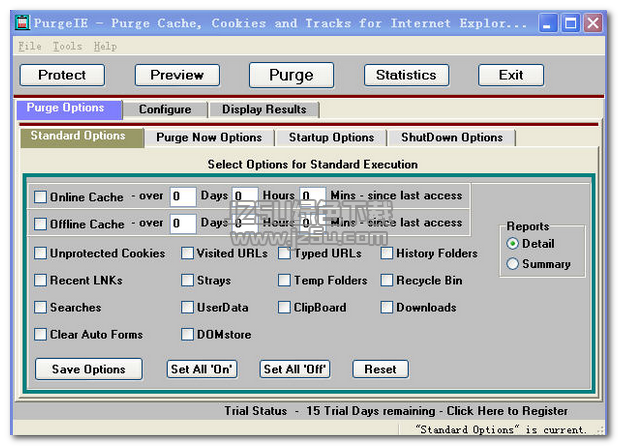Click Offline Cache Days input field
The height and width of the screenshot is (446, 618).
point(183,223)
